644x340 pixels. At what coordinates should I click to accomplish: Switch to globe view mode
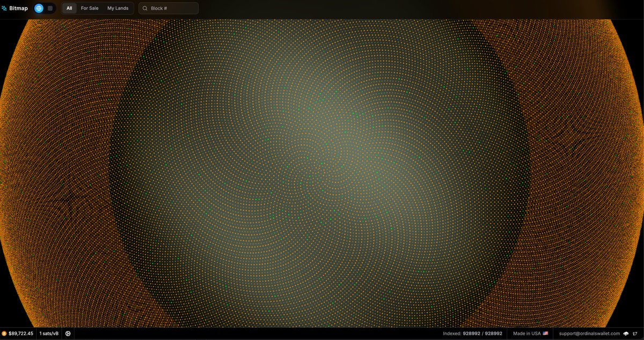(x=39, y=8)
